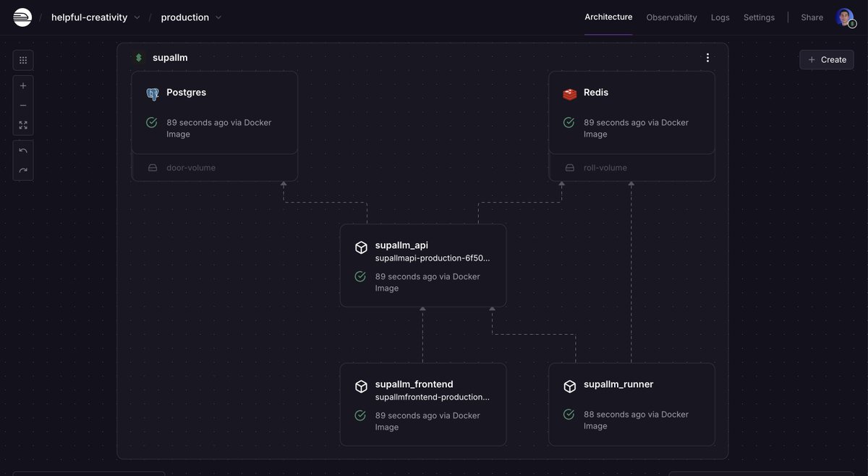Open the user avatar menu
This screenshot has height=476, width=868.
[845, 17]
